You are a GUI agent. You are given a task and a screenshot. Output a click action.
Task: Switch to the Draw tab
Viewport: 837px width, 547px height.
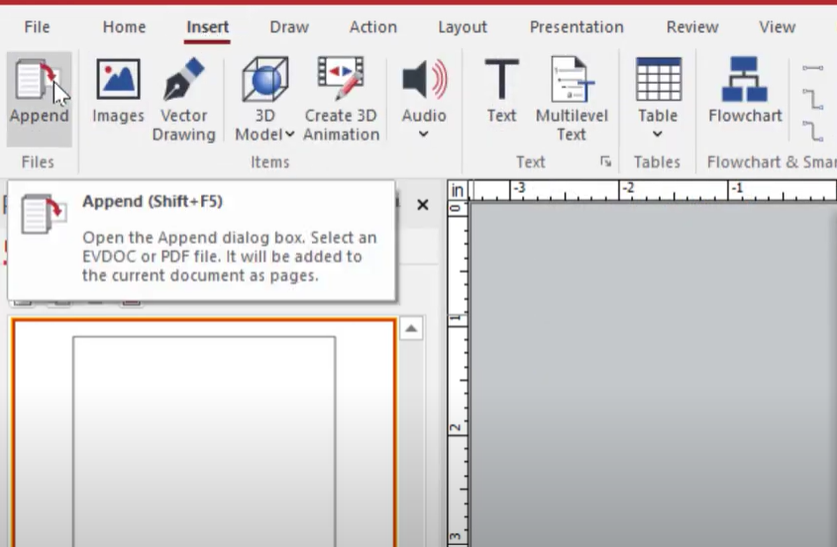[x=289, y=27]
